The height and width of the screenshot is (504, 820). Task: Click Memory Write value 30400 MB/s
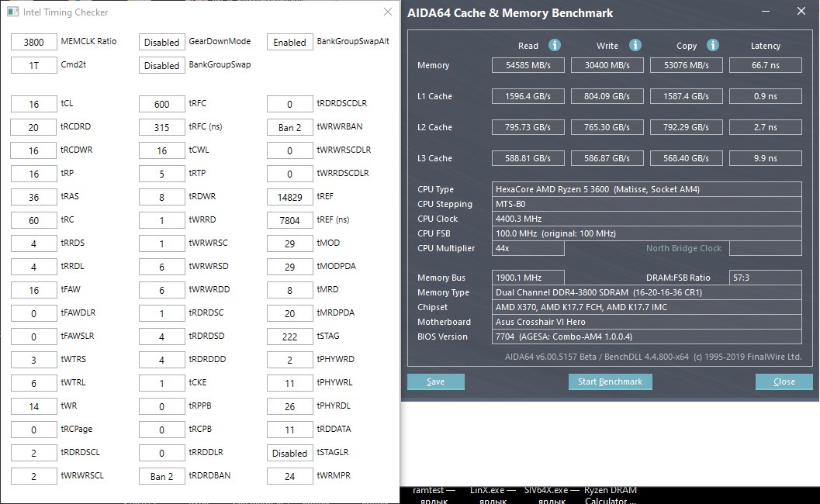607,65
